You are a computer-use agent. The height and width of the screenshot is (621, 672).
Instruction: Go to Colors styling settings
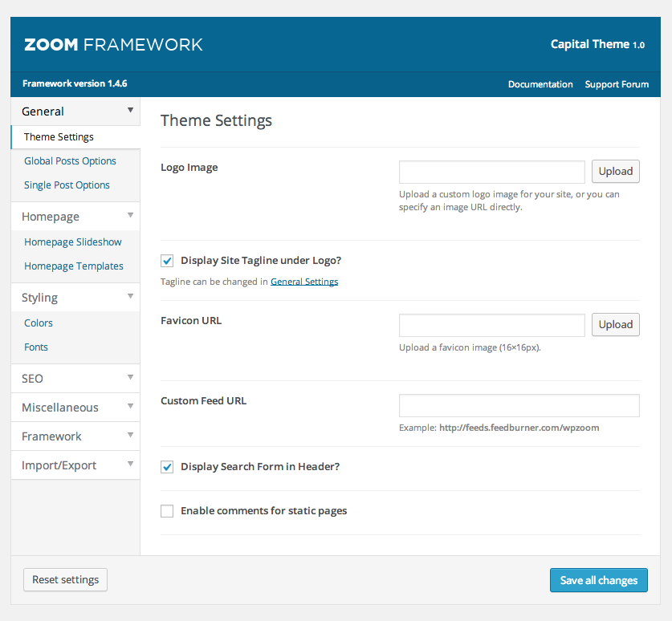(x=39, y=323)
